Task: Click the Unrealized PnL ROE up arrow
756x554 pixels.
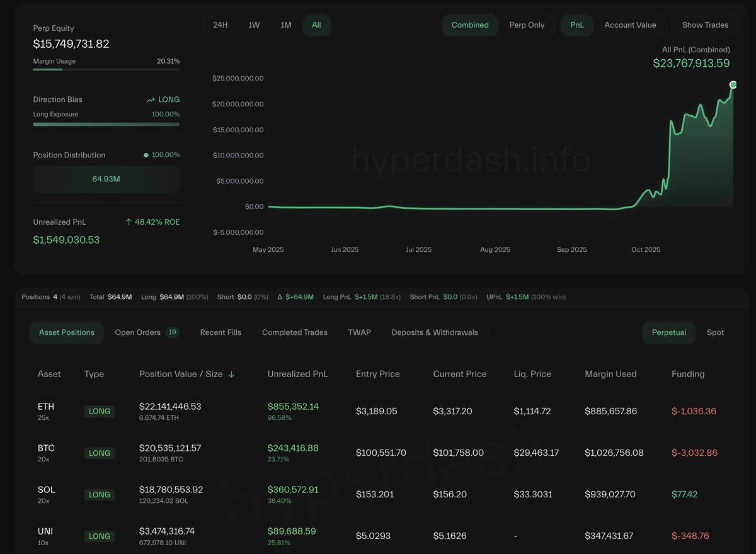Action: point(129,222)
